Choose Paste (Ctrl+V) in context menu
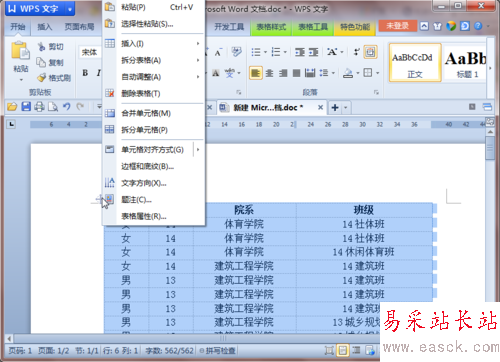The height and width of the screenshot is (362, 500). (x=153, y=7)
